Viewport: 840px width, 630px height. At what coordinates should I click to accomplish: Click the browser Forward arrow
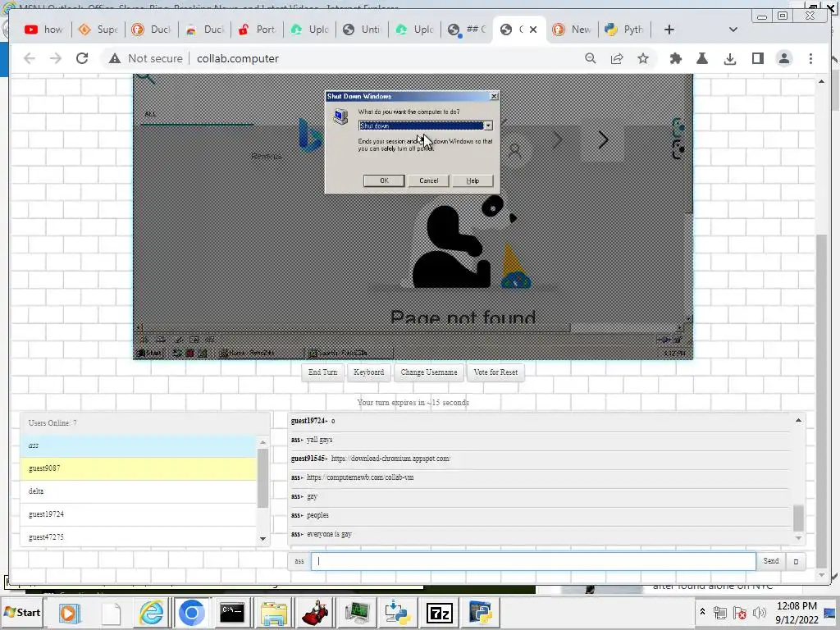(x=56, y=58)
